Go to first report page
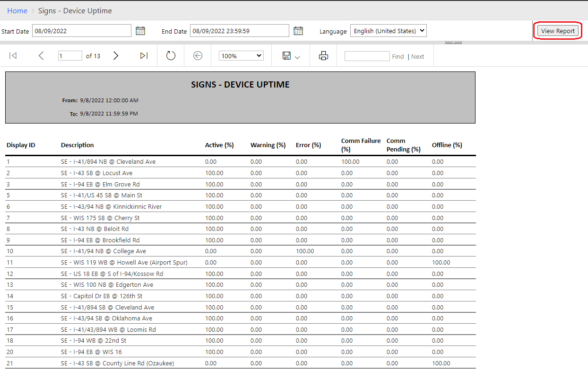This screenshot has width=588, height=372. click(x=13, y=56)
